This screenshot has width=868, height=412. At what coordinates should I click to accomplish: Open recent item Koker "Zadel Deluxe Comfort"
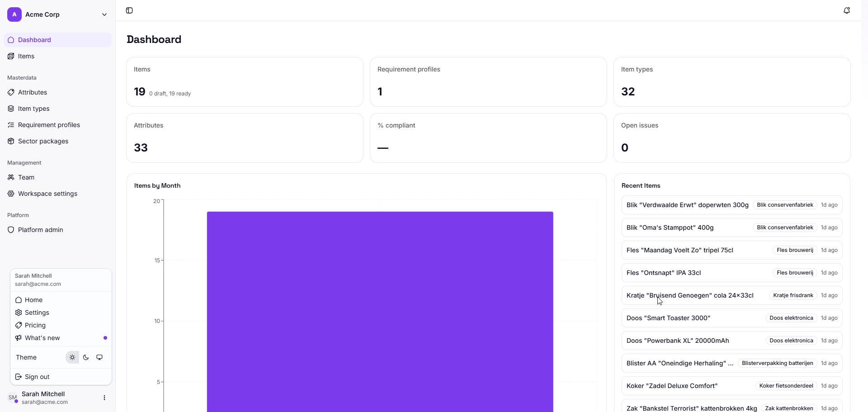pyautogui.click(x=732, y=386)
